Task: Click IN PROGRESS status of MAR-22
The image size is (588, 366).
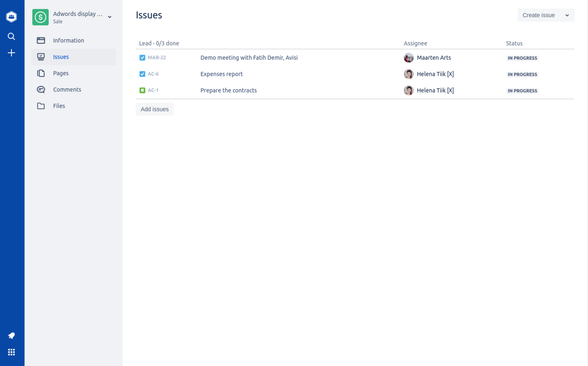Action: tap(522, 58)
